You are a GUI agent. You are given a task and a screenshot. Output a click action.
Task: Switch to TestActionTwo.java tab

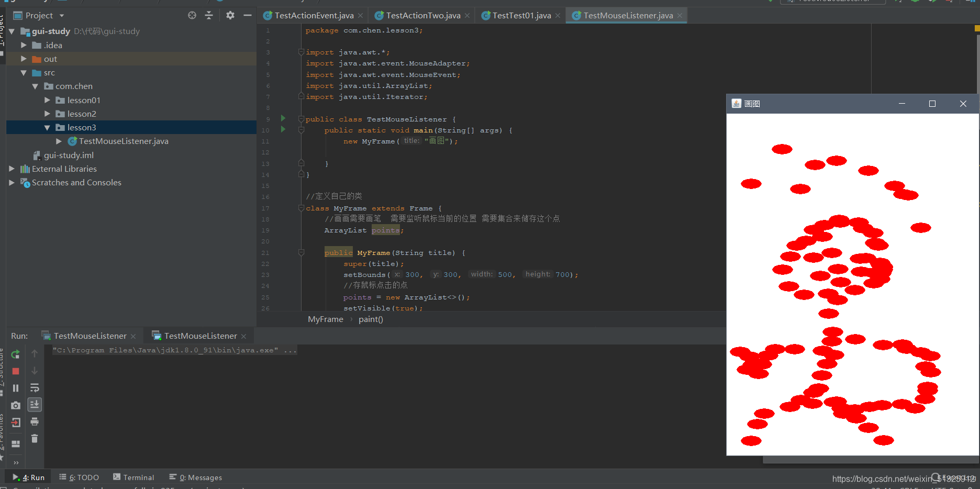[423, 16]
